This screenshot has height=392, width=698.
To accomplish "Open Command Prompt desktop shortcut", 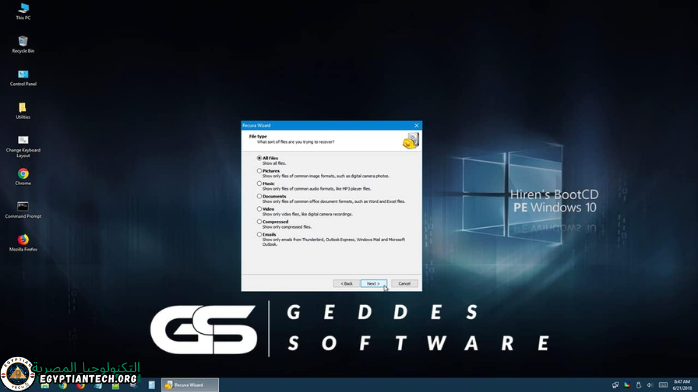I will click(x=23, y=210).
